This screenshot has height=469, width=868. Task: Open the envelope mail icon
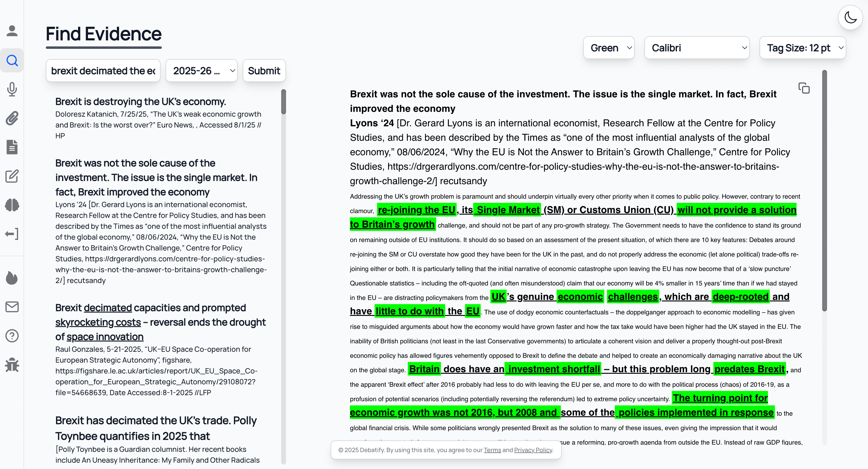click(12, 307)
